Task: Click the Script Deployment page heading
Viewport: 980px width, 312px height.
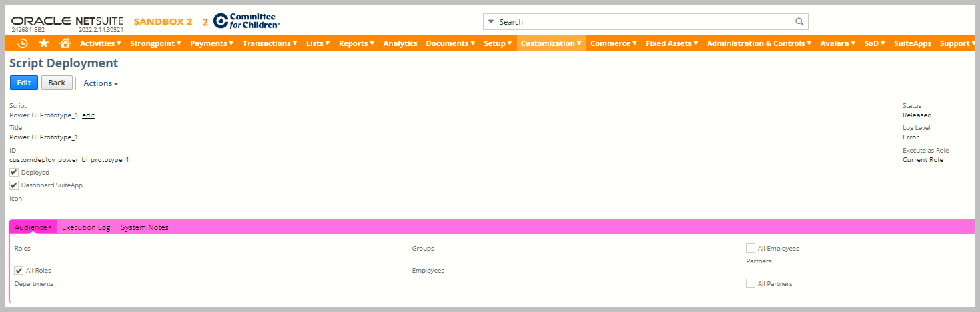Action: 63,63
